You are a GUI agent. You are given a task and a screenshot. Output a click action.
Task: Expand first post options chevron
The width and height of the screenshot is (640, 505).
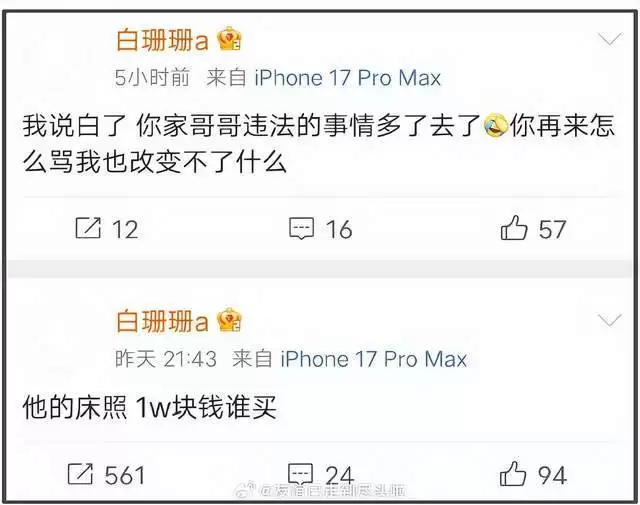click(x=610, y=39)
